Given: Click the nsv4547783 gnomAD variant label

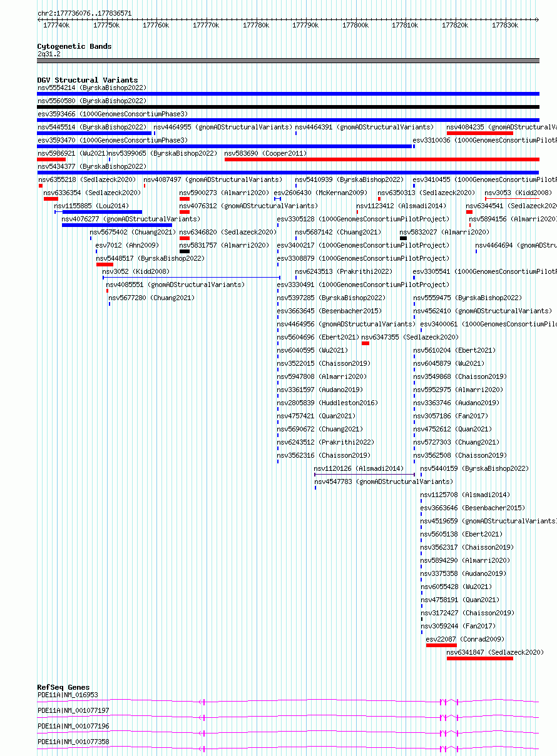Looking at the screenshot, I should pyautogui.click(x=384, y=481).
